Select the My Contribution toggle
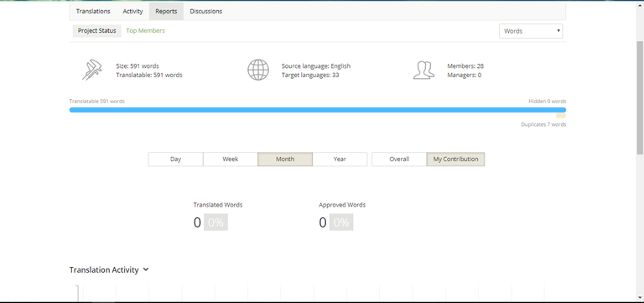 point(456,159)
